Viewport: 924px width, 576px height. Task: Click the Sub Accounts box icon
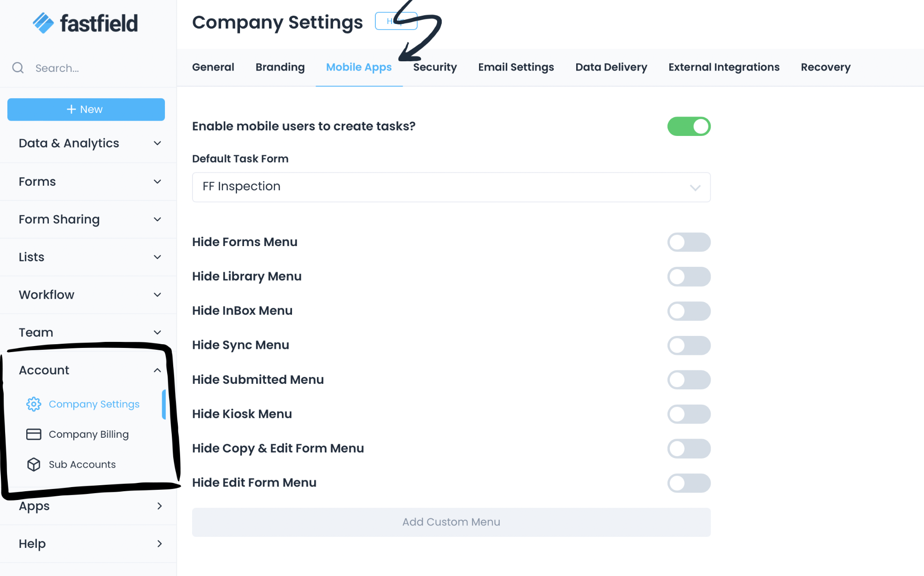pyautogui.click(x=33, y=464)
